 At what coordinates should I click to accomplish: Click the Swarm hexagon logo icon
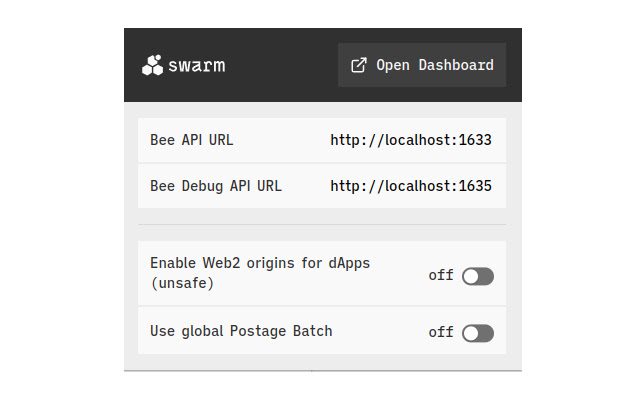click(152, 66)
